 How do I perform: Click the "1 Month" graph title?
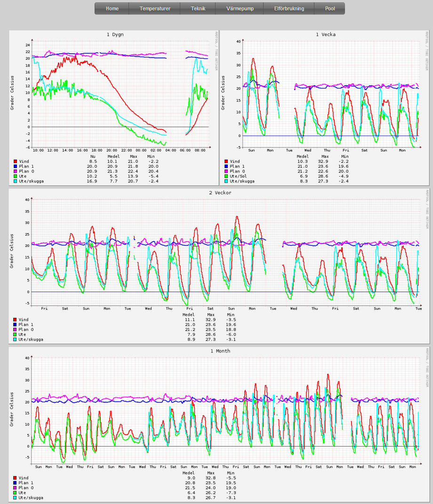point(220,351)
